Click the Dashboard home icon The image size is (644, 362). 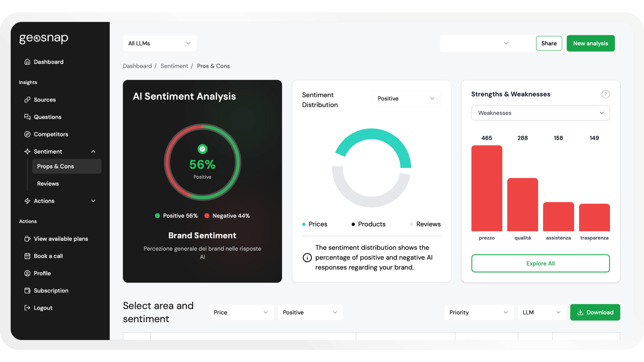(27, 62)
